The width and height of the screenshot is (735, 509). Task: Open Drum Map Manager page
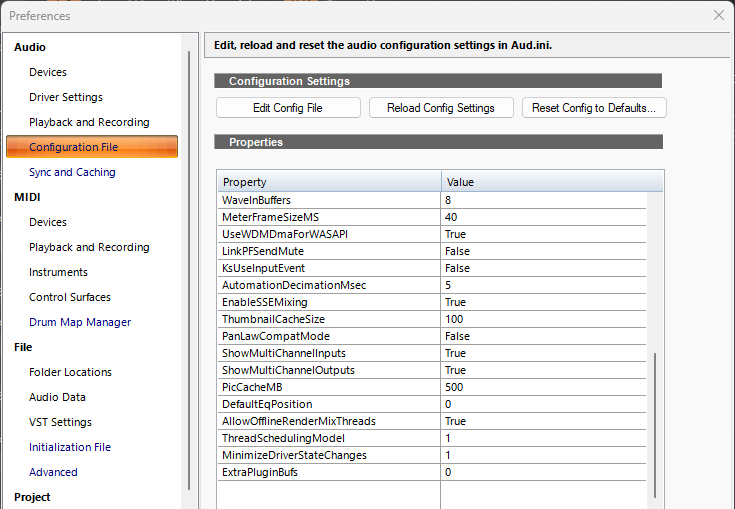coord(80,322)
